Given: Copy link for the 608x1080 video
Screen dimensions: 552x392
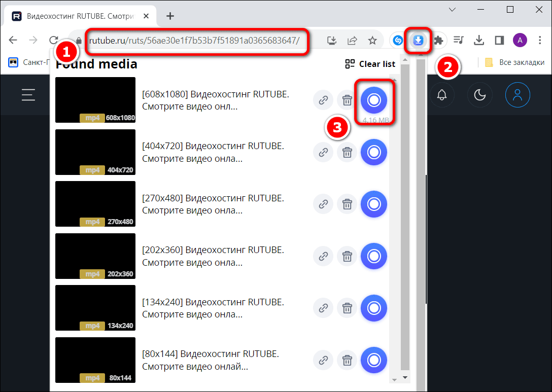Looking at the screenshot, I should tap(323, 100).
